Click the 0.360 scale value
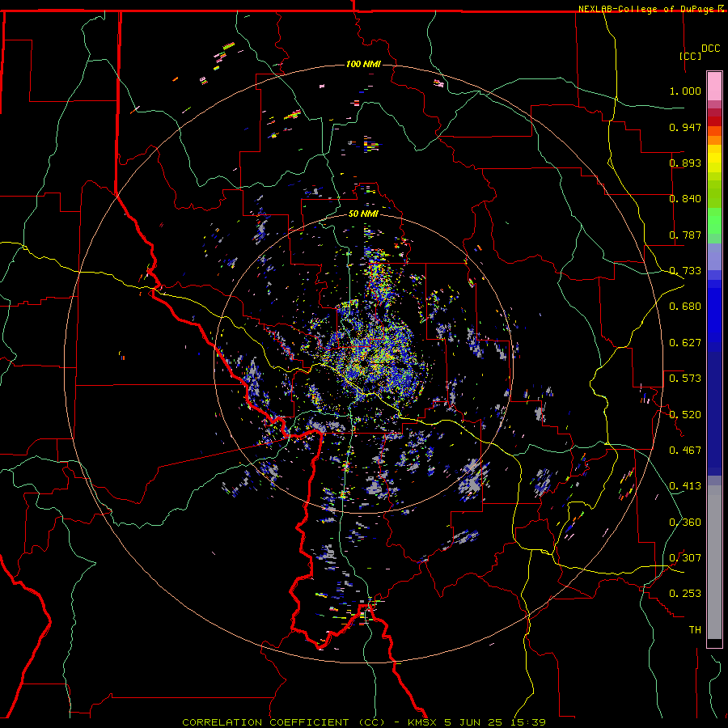The height and width of the screenshot is (728, 728). point(685,523)
